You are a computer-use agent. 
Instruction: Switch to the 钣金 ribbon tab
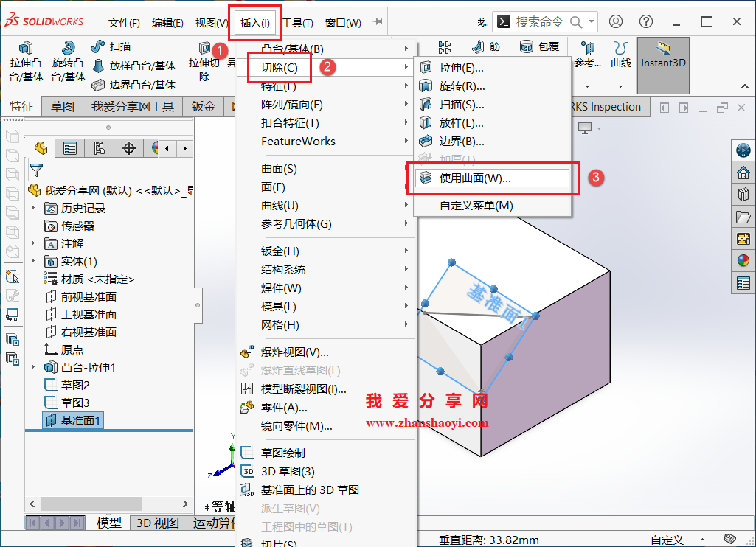coord(203,106)
